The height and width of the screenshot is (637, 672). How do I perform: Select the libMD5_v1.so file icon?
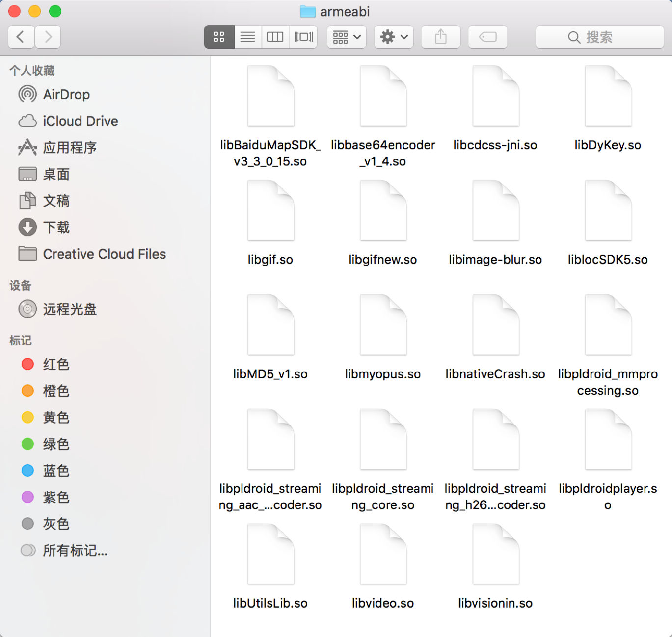point(270,325)
